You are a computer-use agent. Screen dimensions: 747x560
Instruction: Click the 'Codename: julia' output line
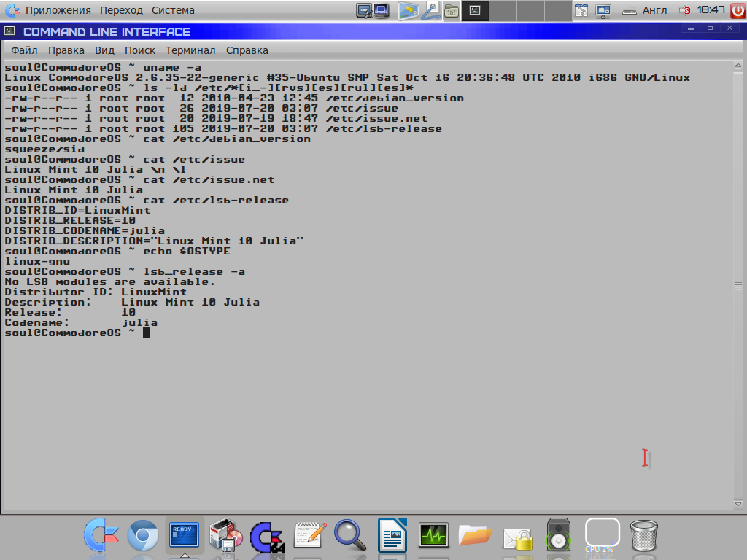(x=81, y=322)
